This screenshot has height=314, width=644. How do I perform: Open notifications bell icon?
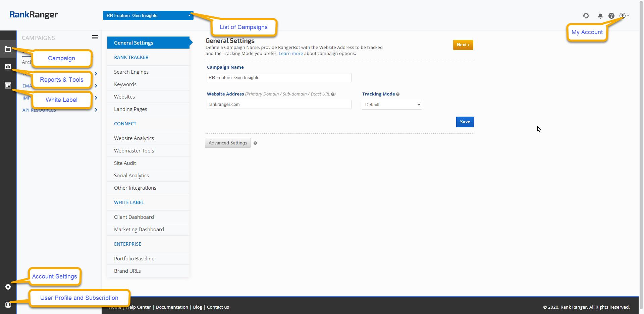tap(600, 16)
